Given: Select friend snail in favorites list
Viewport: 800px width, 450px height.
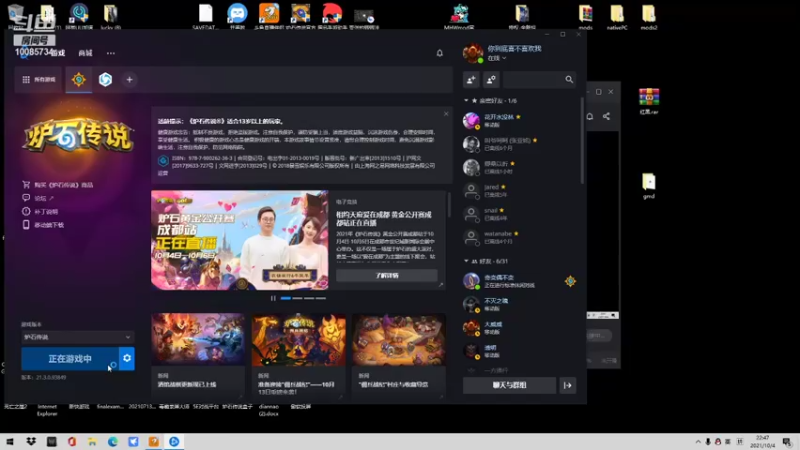Looking at the screenshot, I should click(520, 214).
